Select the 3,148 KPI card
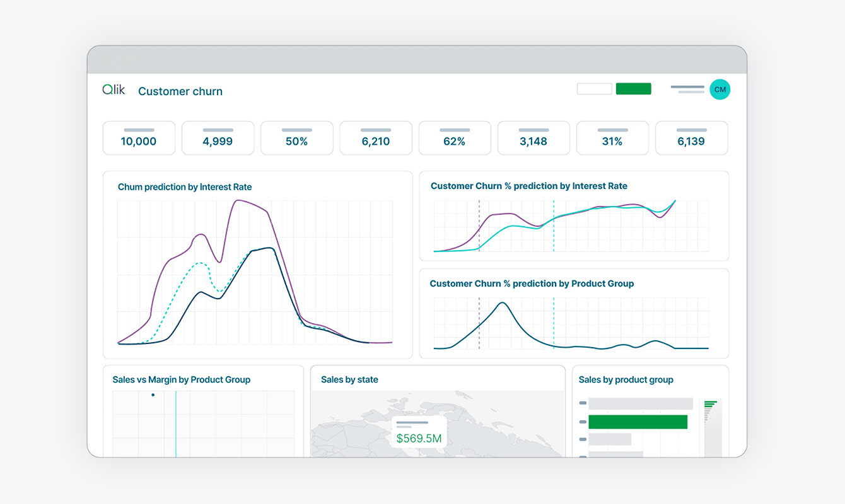 pyautogui.click(x=533, y=138)
